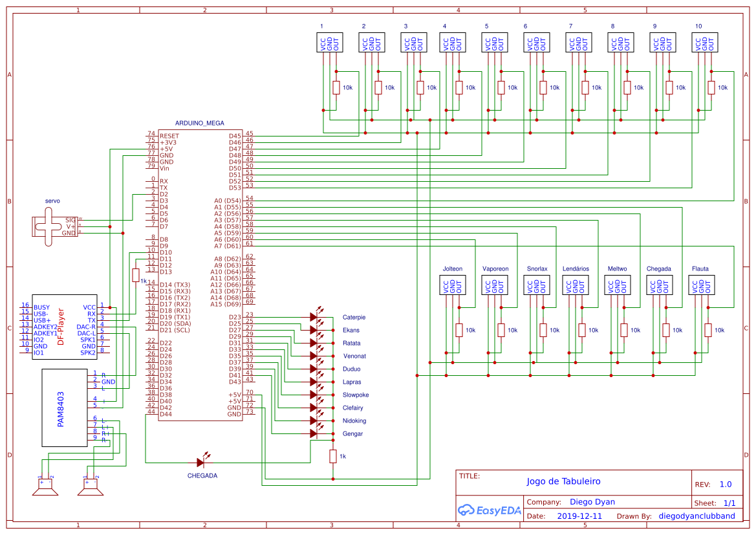
Task: Click the REV value 1.0
Action: [725, 485]
